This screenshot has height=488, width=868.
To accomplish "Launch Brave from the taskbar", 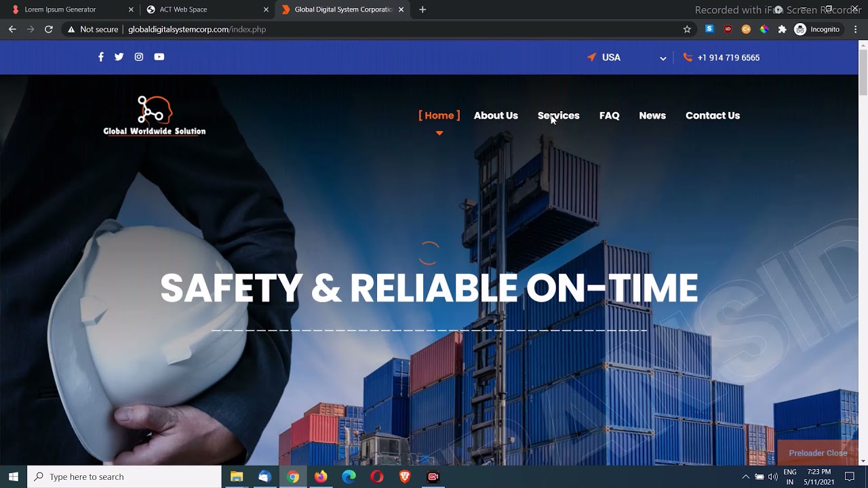I will coord(405,476).
